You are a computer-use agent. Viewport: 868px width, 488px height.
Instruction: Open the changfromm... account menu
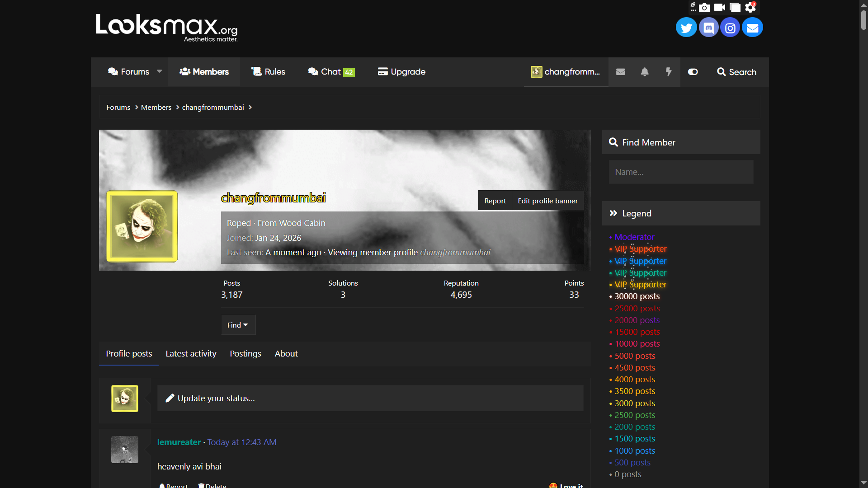(566, 72)
